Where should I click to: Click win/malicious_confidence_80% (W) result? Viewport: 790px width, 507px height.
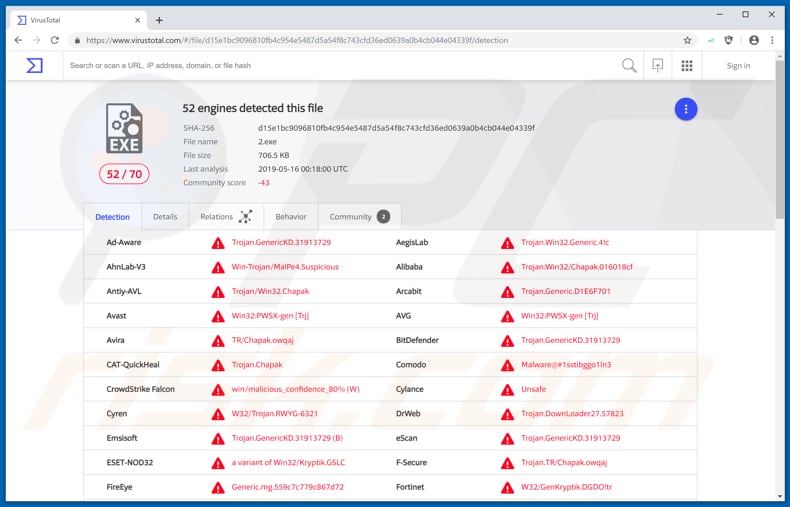coord(296,389)
